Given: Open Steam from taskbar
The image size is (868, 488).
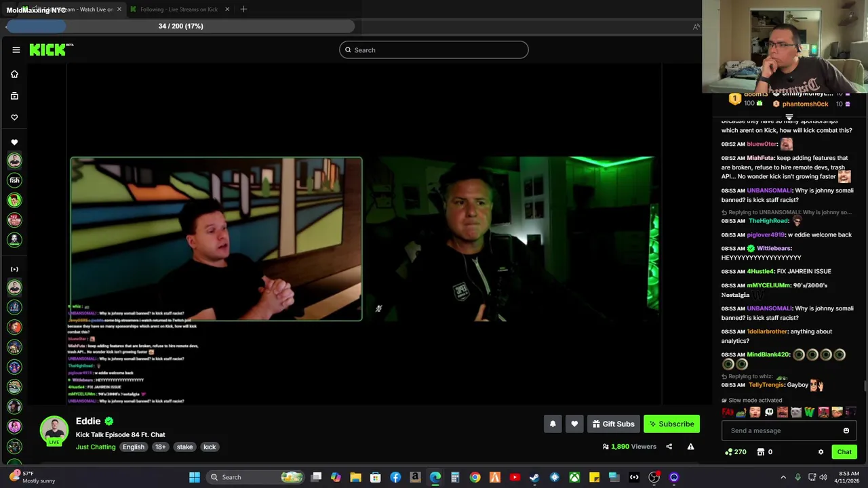Looking at the screenshot, I should click(x=534, y=477).
